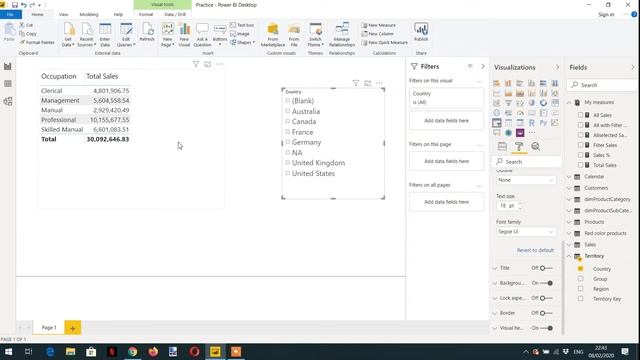Click New Column in Calculations
640x360 pixels.
[378, 34]
